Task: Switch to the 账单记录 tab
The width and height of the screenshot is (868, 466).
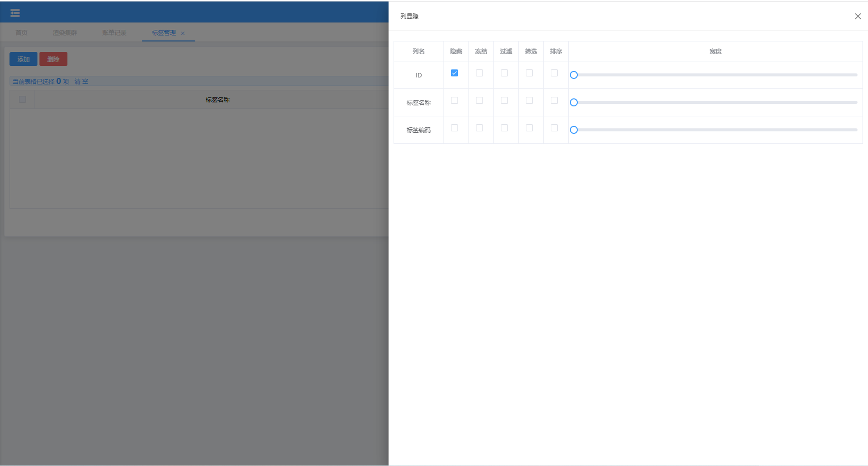Action: [x=114, y=33]
